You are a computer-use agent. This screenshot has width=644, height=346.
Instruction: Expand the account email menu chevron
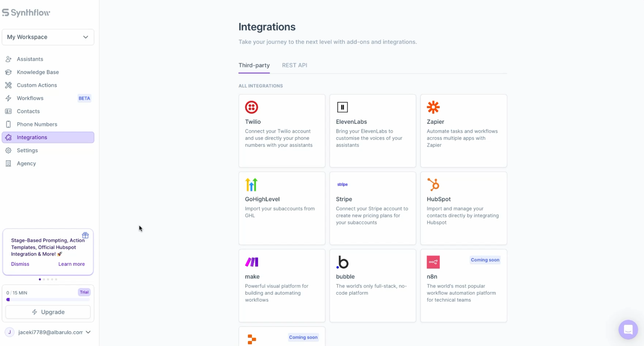(88, 332)
